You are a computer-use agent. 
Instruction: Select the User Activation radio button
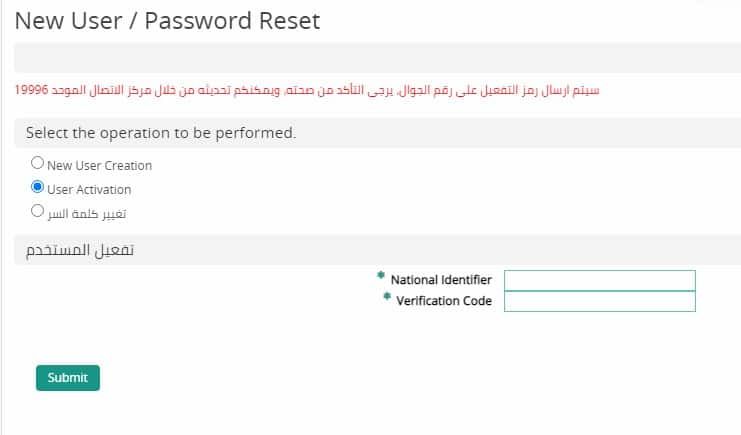[37, 187]
